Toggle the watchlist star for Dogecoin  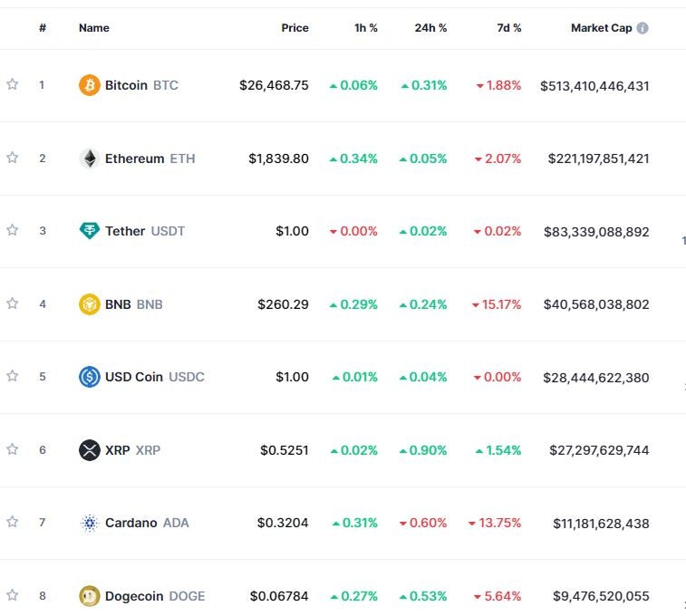[x=13, y=595]
